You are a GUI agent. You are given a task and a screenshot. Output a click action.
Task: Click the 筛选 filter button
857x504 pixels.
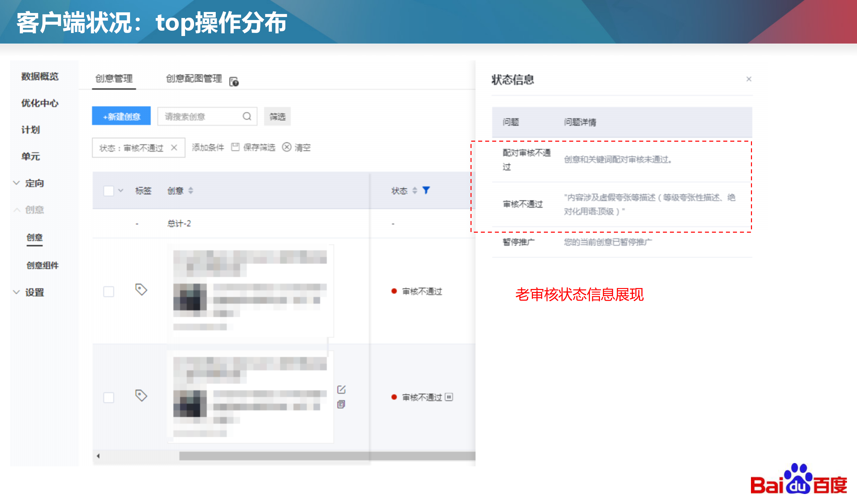pos(277,117)
